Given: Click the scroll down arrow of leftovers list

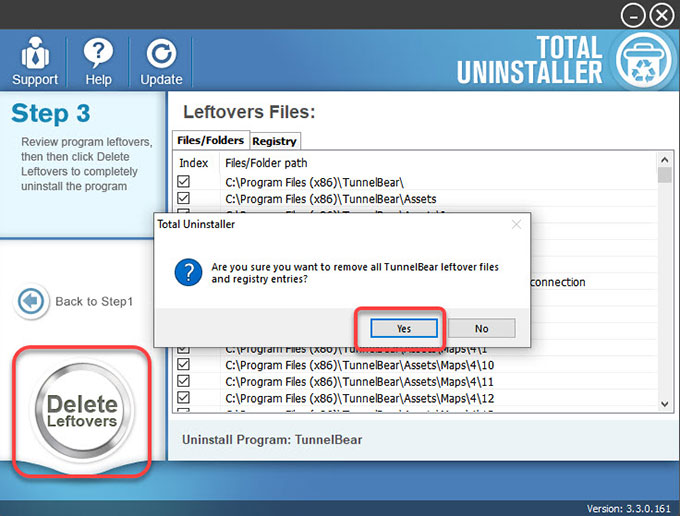Looking at the screenshot, I should 664,404.
